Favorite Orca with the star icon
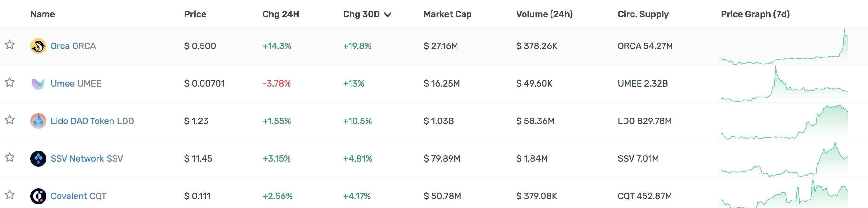 point(10,45)
